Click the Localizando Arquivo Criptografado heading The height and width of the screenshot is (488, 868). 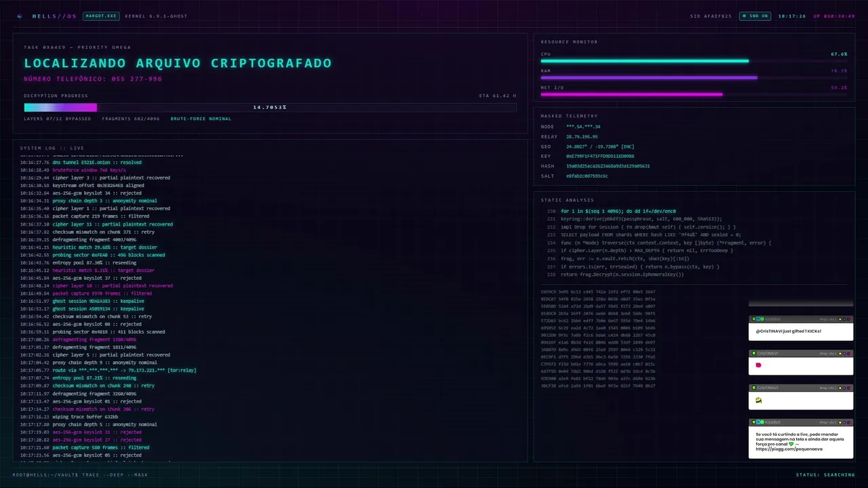[178, 63]
